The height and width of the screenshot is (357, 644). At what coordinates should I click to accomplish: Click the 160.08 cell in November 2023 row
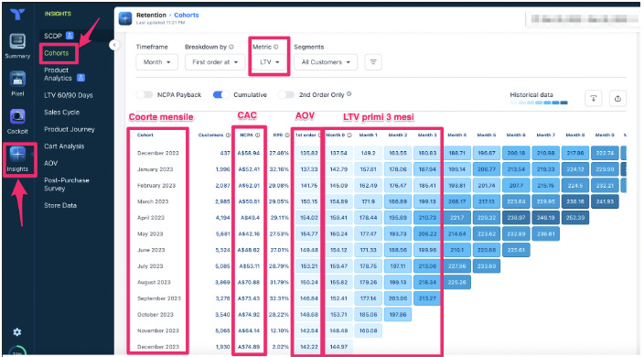[x=368, y=330]
